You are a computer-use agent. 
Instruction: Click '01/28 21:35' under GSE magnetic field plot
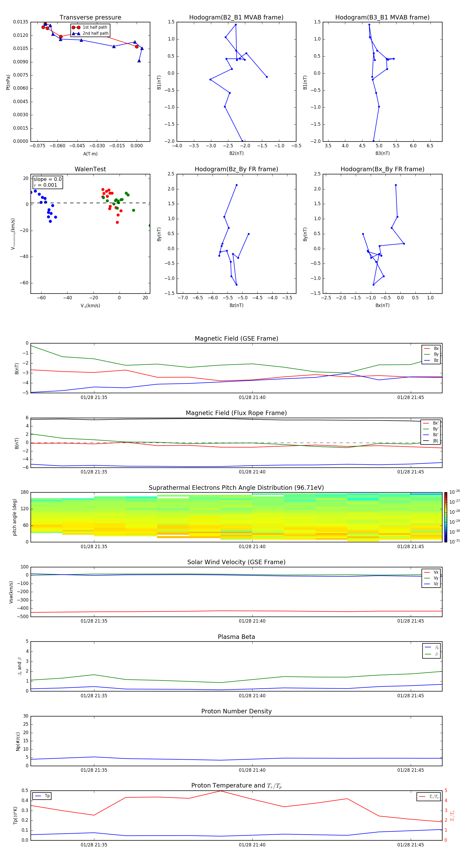point(94,397)
